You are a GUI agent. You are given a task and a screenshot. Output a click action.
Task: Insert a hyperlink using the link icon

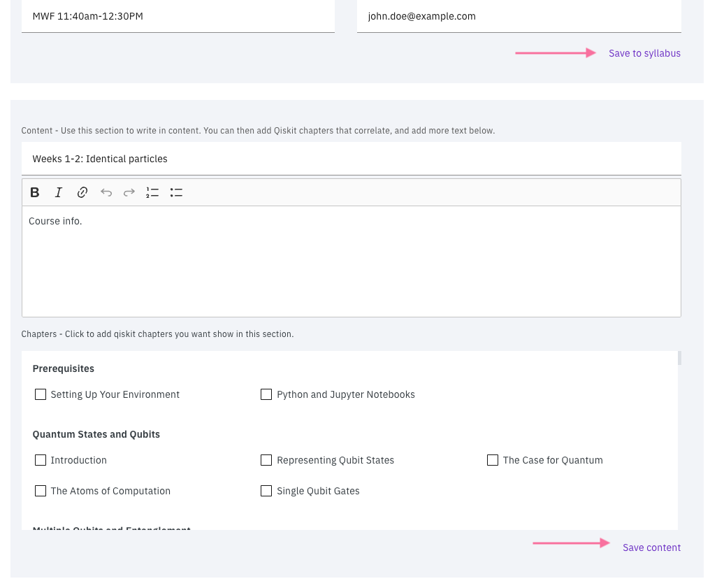(82, 192)
